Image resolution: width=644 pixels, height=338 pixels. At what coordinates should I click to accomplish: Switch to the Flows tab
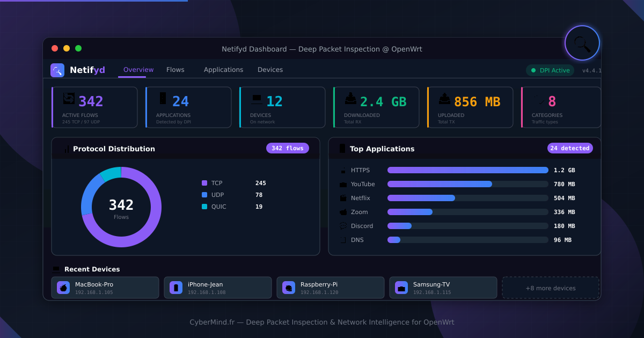[175, 69]
